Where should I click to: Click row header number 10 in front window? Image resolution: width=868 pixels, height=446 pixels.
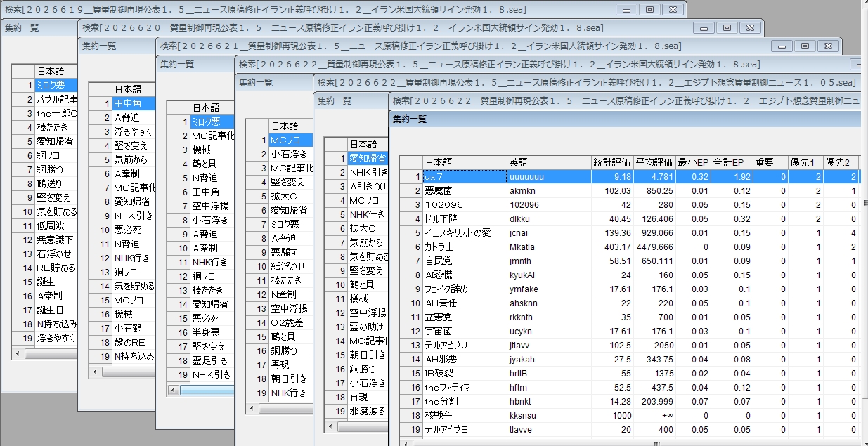(x=411, y=302)
